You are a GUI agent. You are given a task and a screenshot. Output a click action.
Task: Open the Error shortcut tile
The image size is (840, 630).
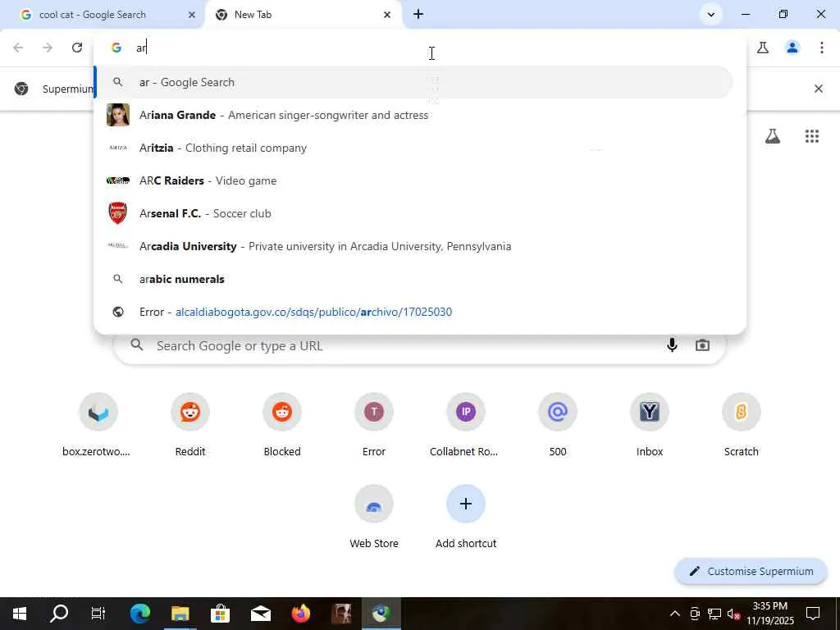tap(374, 424)
